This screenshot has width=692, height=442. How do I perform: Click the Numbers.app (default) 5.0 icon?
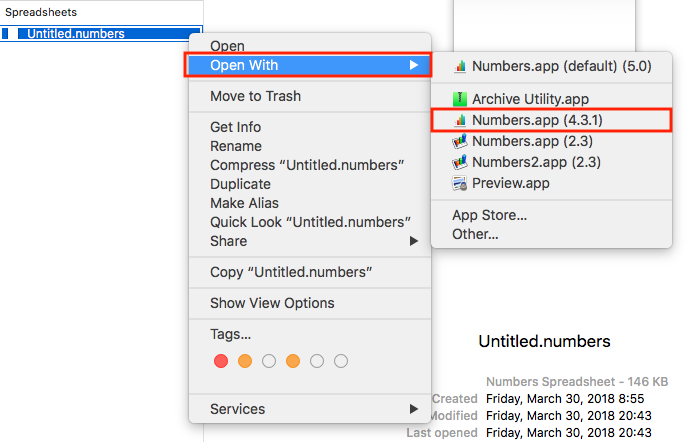point(460,67)
